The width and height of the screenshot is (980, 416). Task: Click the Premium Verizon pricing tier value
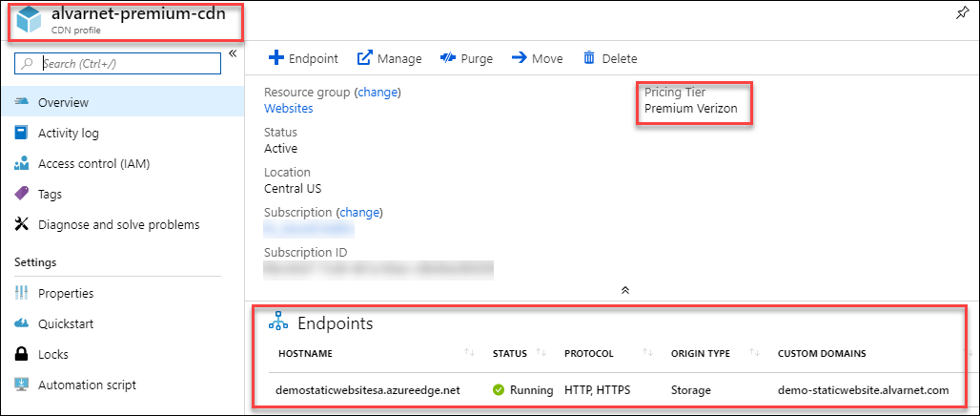click(690, 108)
